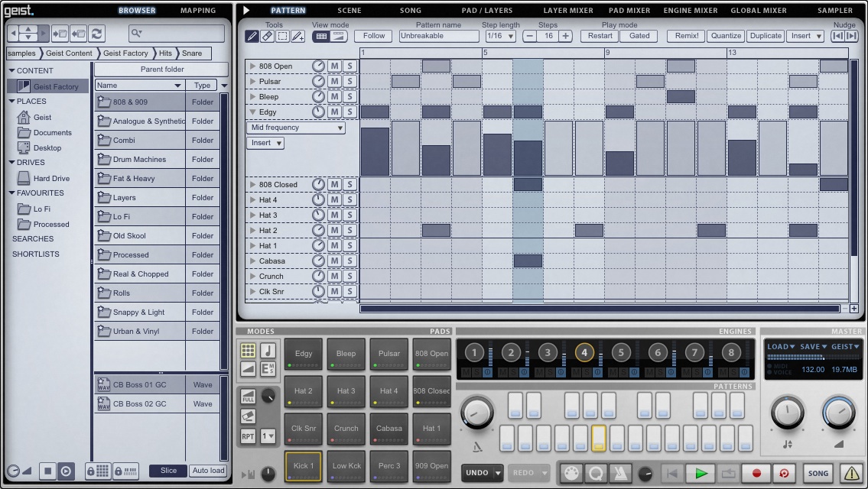Click the warning triangle icon
The height and width of the screenshot is (489, 868).
[851, 473]
